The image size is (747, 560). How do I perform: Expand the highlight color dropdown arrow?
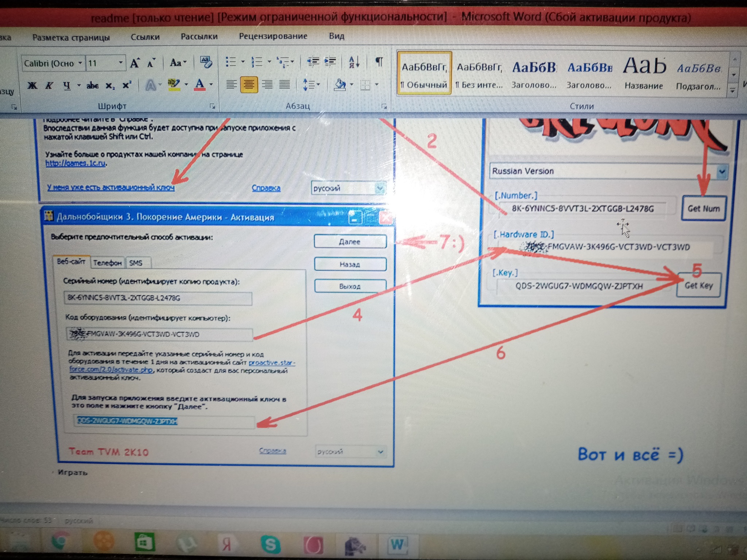pyautogui.click(x=186, y=85)
